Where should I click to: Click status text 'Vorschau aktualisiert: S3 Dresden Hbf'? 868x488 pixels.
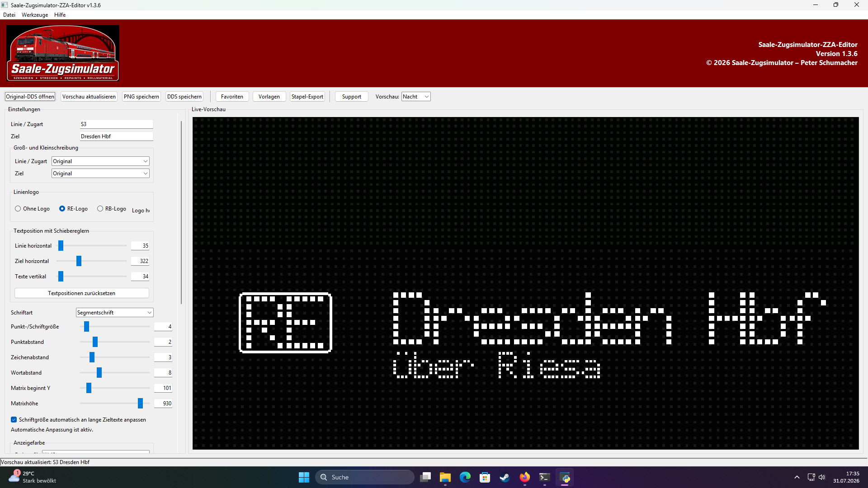45,462
